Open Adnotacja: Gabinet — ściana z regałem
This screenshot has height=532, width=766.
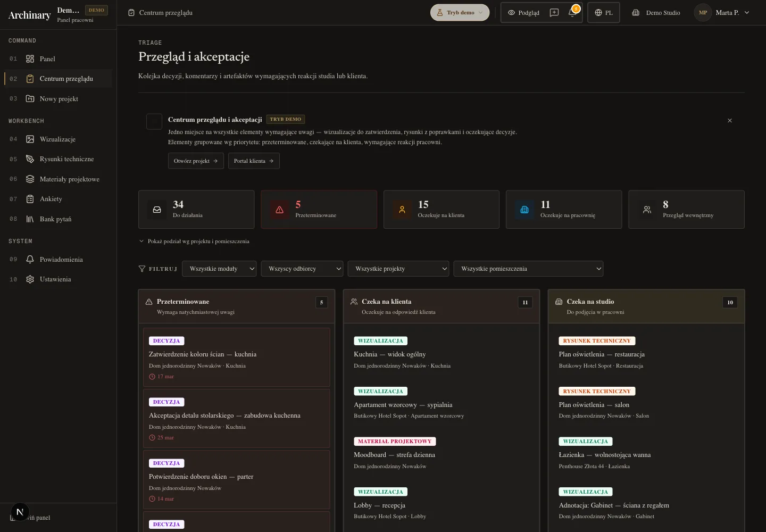coord(646,504)
